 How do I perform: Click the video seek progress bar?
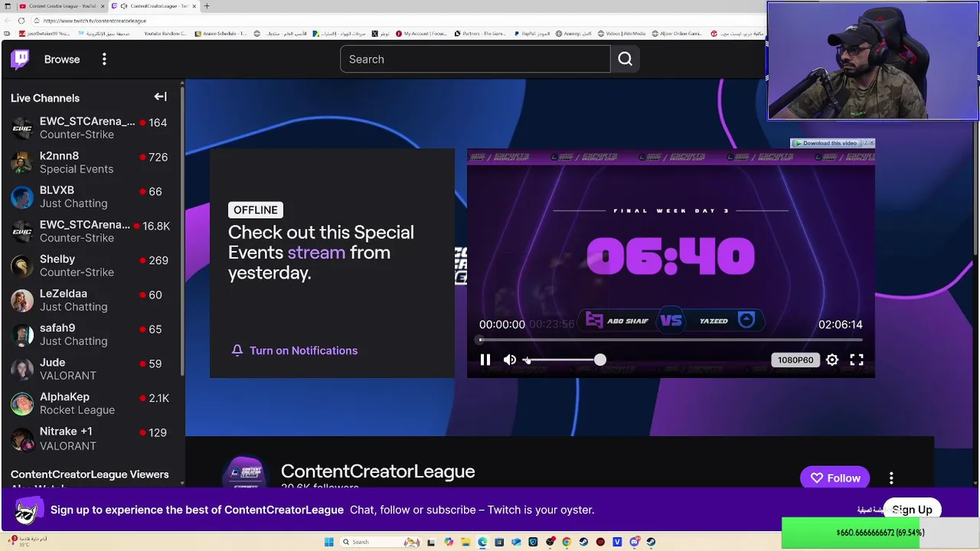click(x=671, y=340)
